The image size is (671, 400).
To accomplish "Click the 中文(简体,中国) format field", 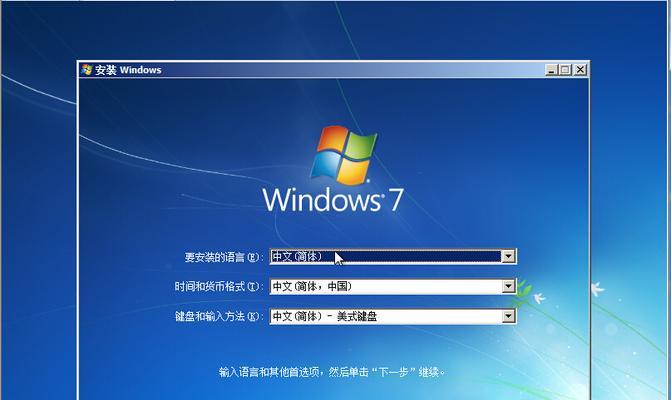I will [393, 286].
